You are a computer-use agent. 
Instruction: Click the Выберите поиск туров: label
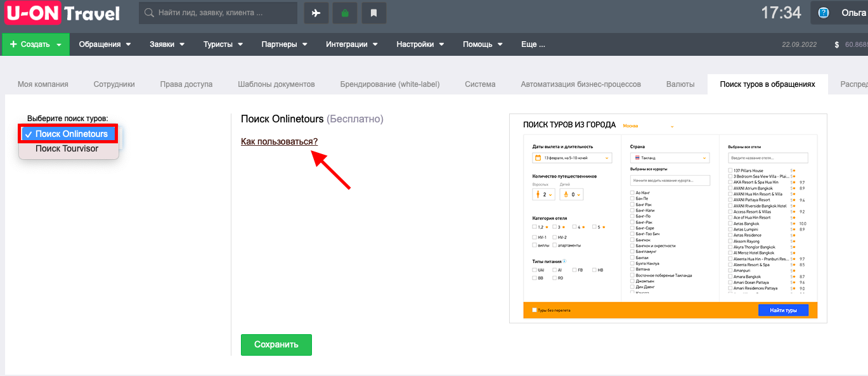pyautogui.click(x=68, y=119)
